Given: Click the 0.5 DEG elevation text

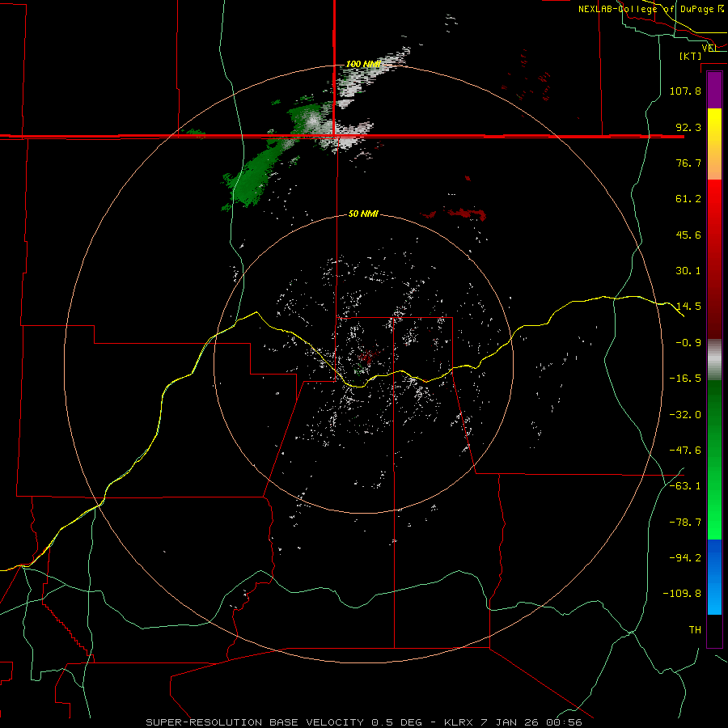Looking at the screenshot, I should click(x=396, y=722).
